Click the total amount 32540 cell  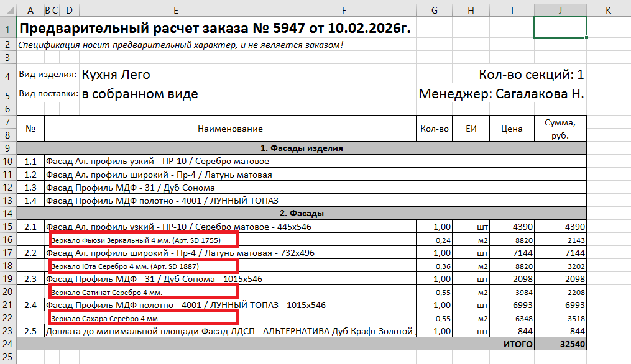[x=560, y=344]
